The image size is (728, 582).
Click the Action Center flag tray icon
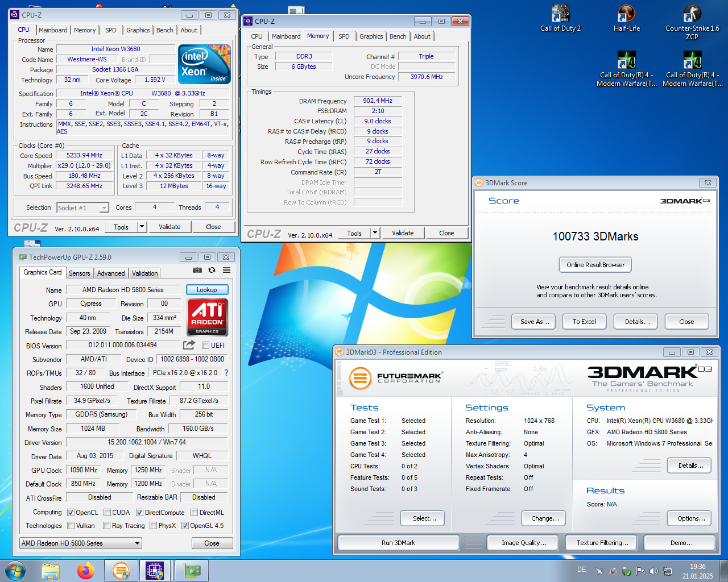pyautogui.click(x=640, y=571)
